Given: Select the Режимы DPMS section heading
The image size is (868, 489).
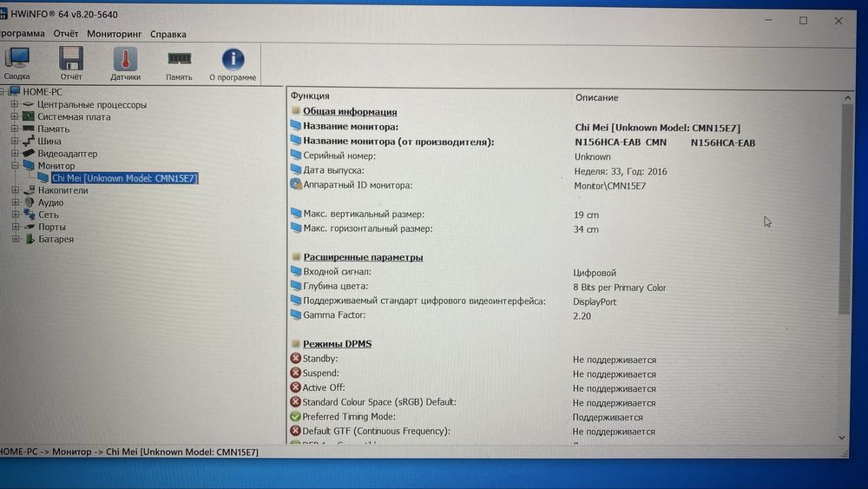Looking at the screenshot, I should pyautogui.click(x=337, y=343).
